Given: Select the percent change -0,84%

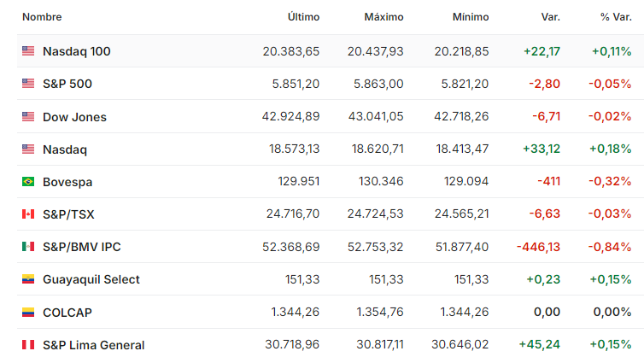Looking at the screenshot, I should 610,247.
